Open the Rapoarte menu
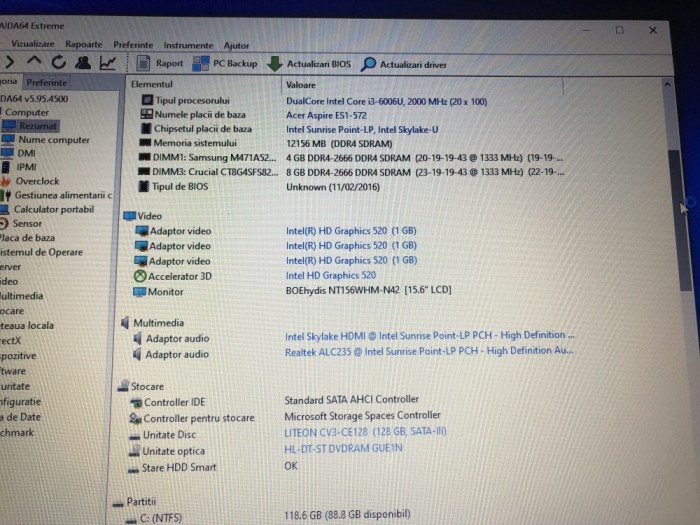700x525 pixels. coord(83,44)
